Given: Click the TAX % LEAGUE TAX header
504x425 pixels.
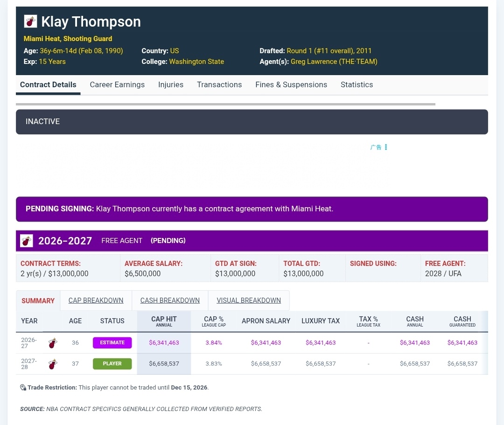Looking at the screenshot, I should [x=368, y=321].
